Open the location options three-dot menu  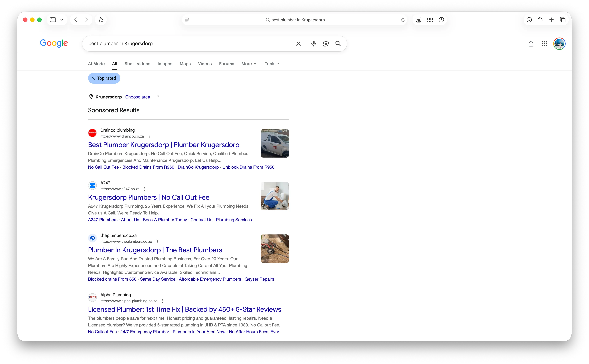[158, 97]
